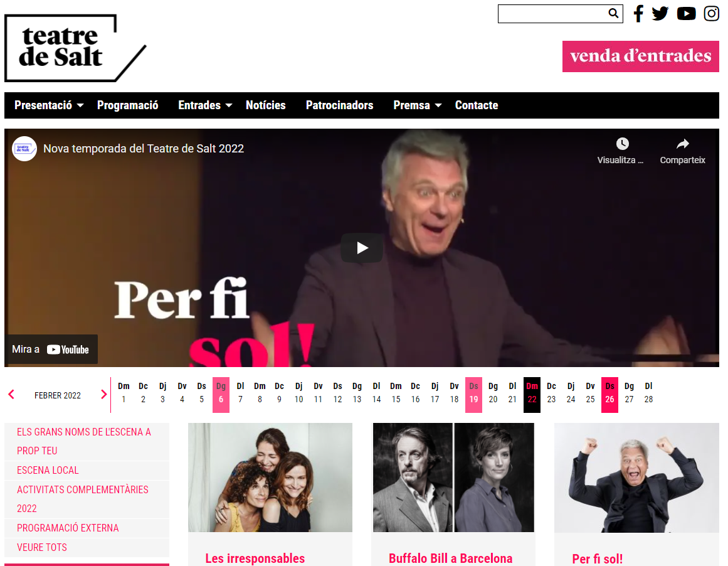Play the Nova temporada video
Viewport: 728px width, 566px height.
362,248
